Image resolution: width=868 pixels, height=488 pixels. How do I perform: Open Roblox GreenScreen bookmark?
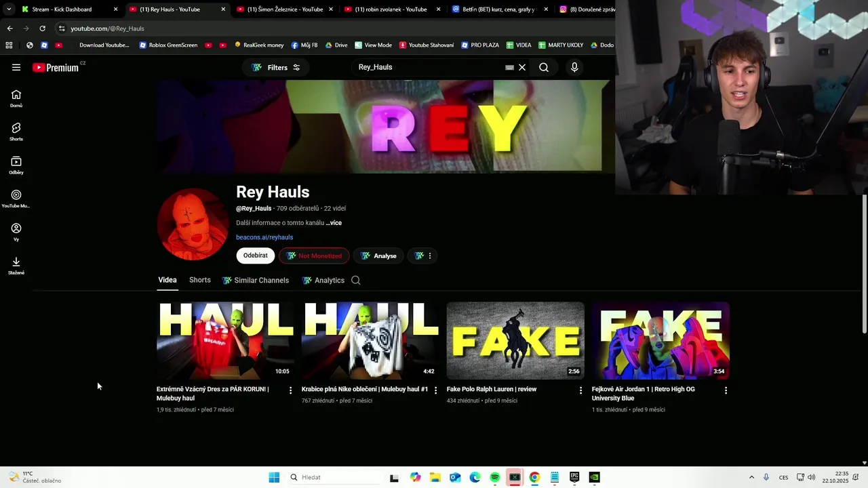click(x=168, y=45)
